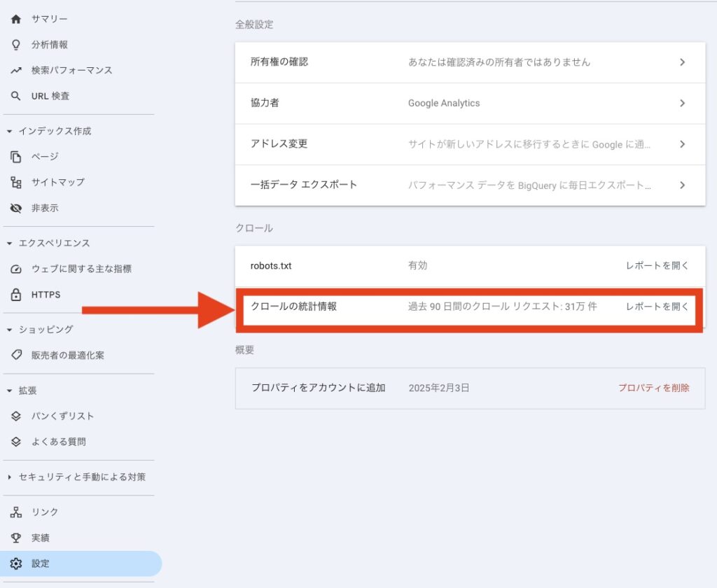The image size is (717, 588).
Task: Collapse the ショッピング section
Action: tap(9, 330)
